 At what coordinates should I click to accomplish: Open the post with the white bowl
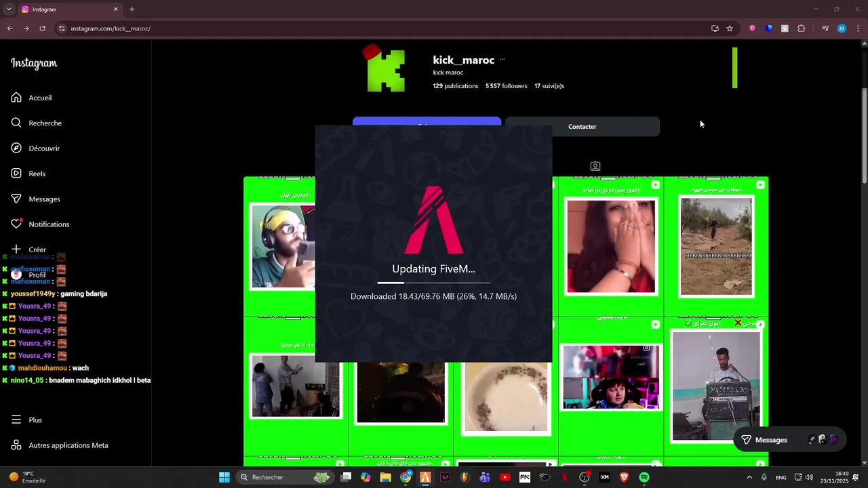click(x=506, y=398)
